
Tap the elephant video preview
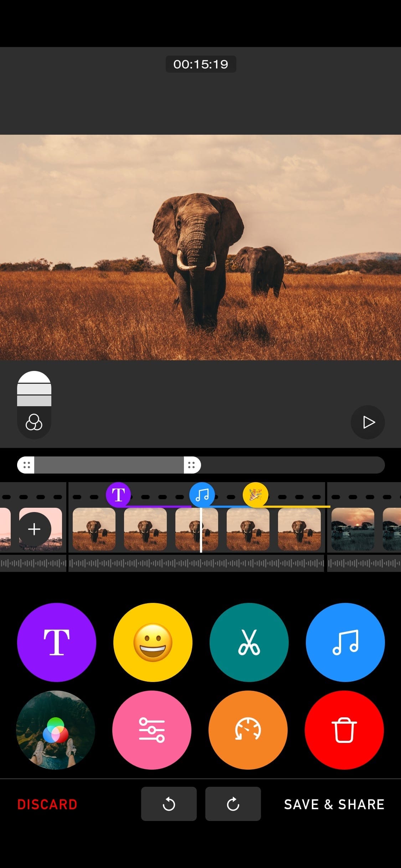200,247
